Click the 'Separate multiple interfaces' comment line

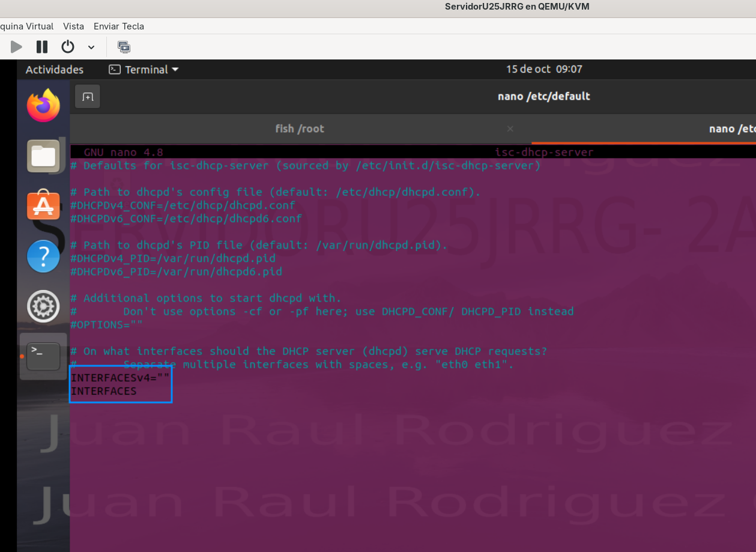click(x=292, y=365)
